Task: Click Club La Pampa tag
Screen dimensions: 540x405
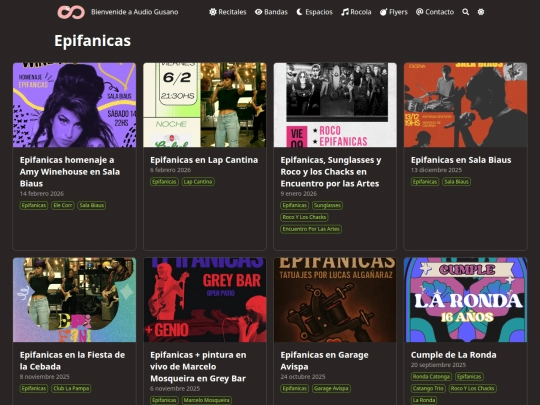Action: coord(71,388)
